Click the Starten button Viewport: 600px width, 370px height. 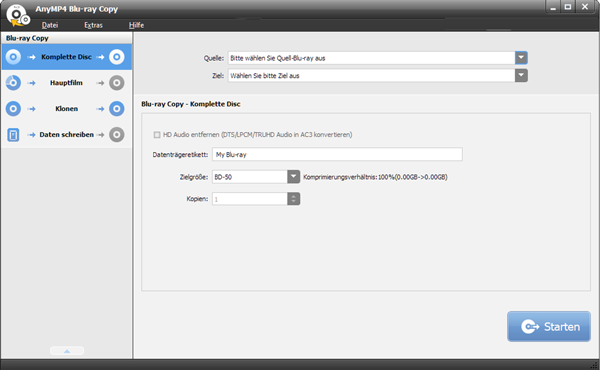click(549, 326)
